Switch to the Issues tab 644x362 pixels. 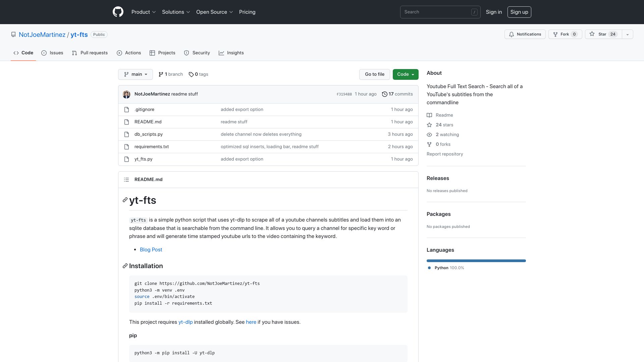pos(52,53)
